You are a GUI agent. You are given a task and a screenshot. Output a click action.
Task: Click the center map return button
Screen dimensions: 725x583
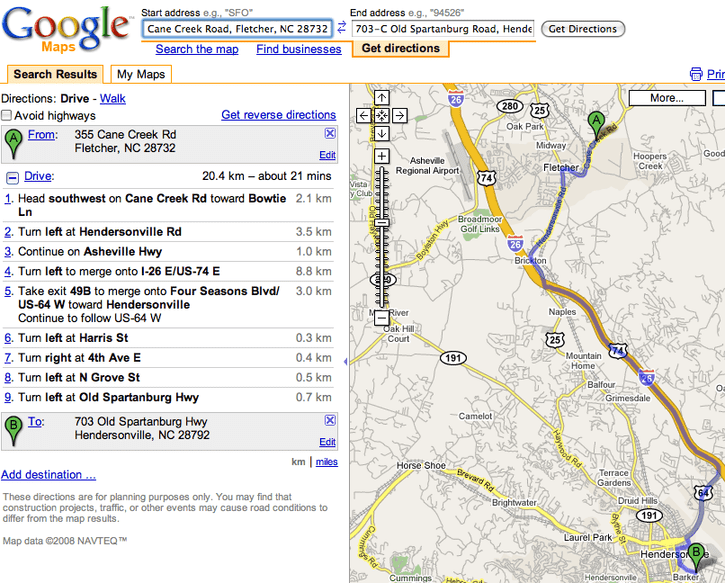pos(381,116)
